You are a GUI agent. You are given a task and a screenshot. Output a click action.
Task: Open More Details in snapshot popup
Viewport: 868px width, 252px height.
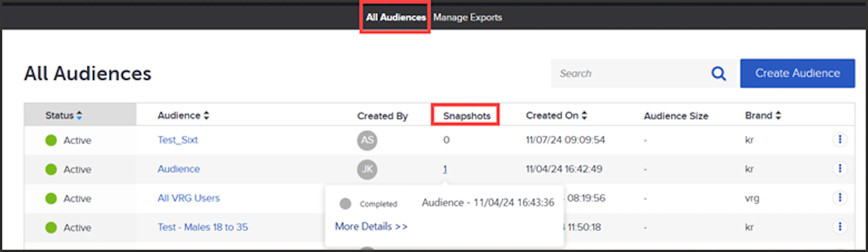point(371,226)
